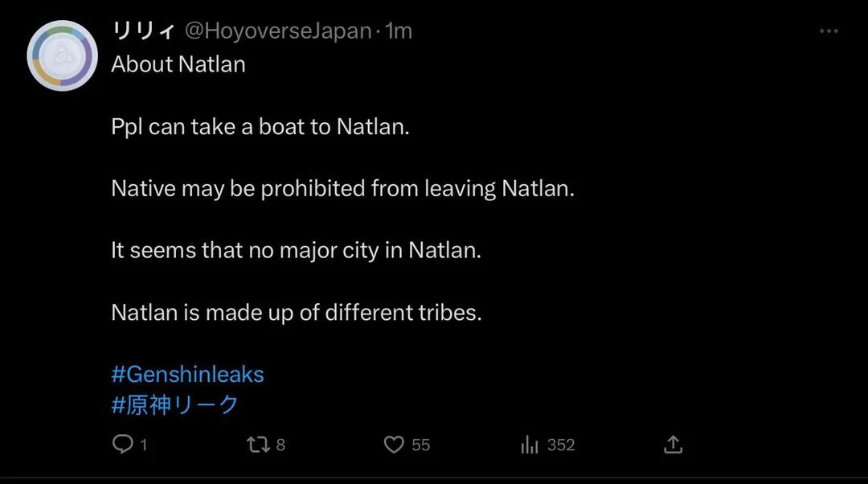Viewport: 868px width, 484px height.
Task: Click the like count number 55
Action: pos(421,445)
